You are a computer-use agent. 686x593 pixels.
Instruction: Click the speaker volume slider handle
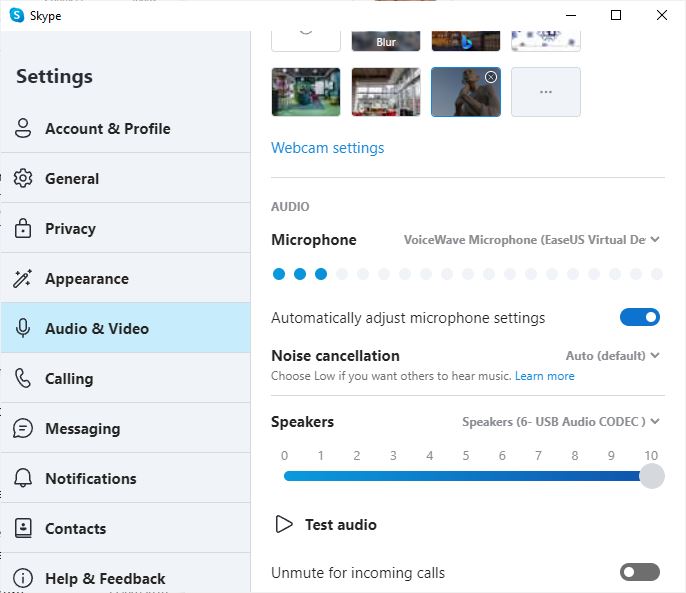click(651, 476)
